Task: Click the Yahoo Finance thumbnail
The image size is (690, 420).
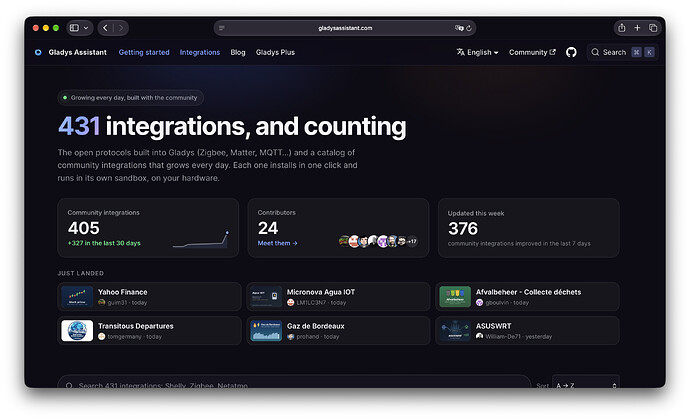Action: click(77, 297)
